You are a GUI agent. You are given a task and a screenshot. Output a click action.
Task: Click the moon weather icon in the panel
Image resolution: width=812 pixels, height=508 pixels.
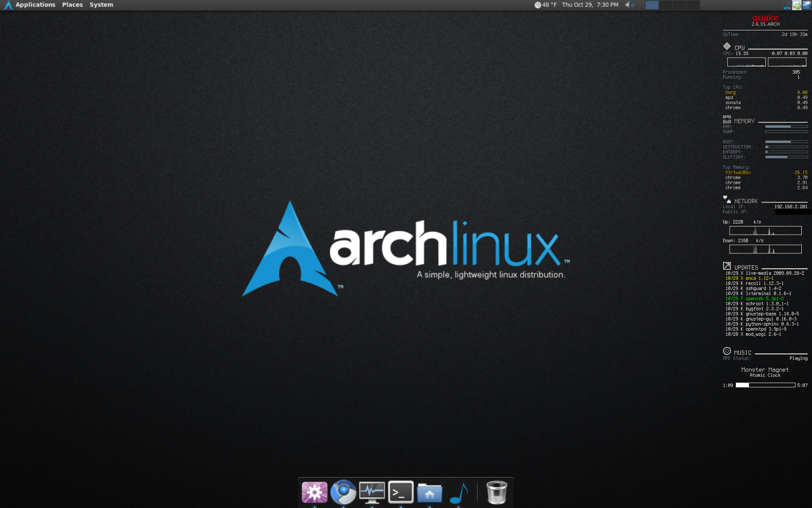538,5
